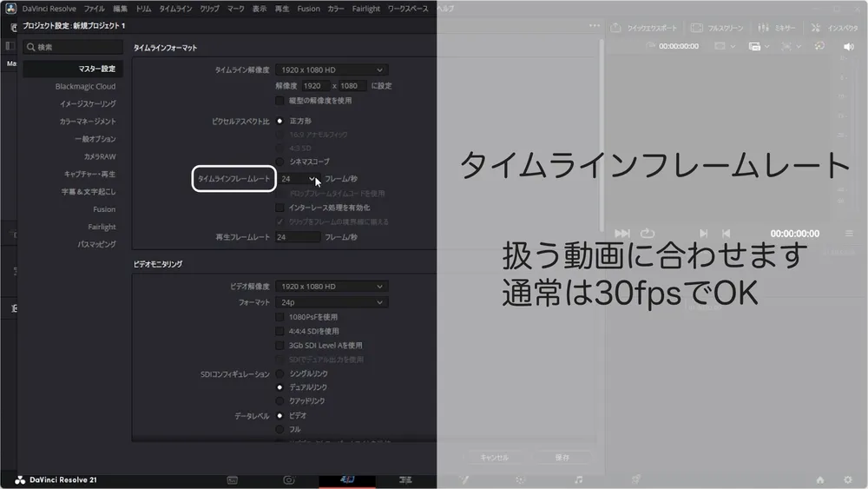Open the タイムラインフレームレート 24 dropdown
The width and height of the screenshot is (868, 489).
(x=298, y=179)
